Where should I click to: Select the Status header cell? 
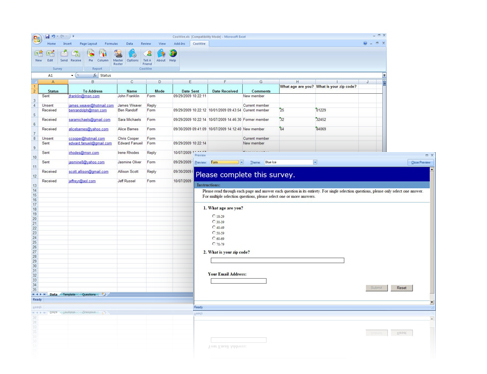pyautogui.click(x=53, y=89)
